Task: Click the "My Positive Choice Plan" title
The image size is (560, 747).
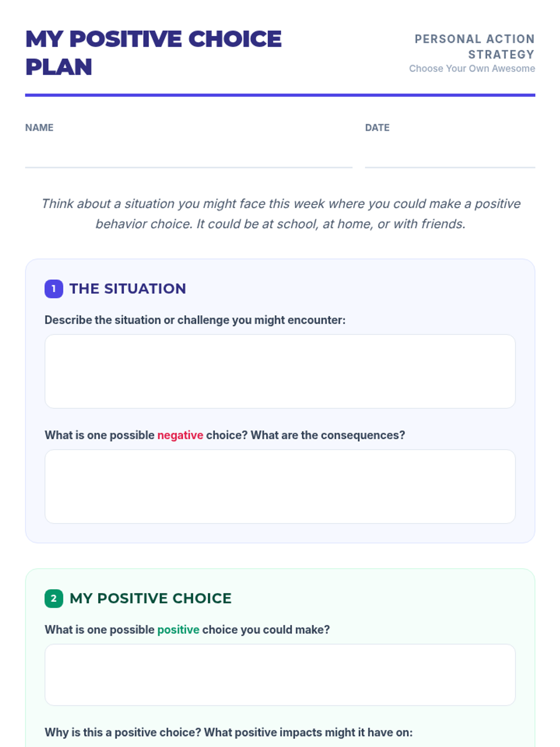Action: [153, 53]
